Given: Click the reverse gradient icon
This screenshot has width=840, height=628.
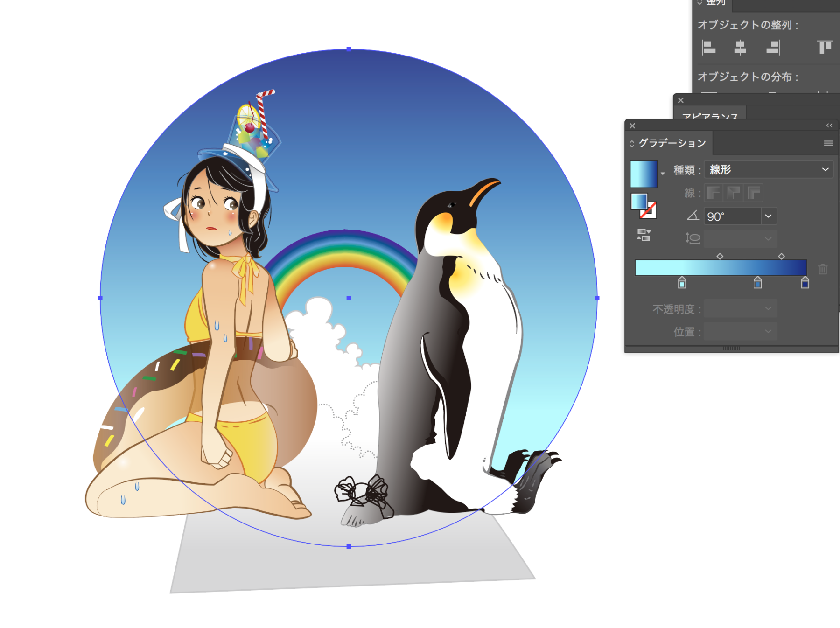Looking at the screenshot, I should click(644, 235).
